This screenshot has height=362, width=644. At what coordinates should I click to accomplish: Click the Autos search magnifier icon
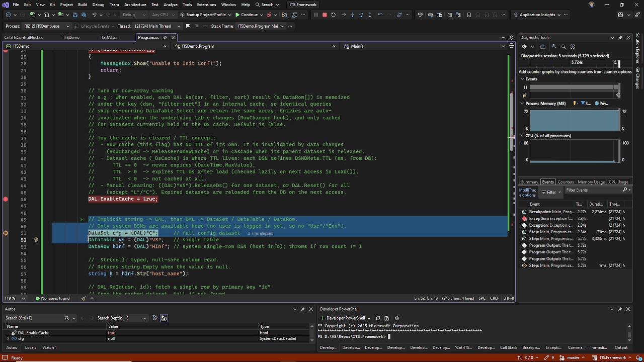pyautogui.click(x=67, y=318)
